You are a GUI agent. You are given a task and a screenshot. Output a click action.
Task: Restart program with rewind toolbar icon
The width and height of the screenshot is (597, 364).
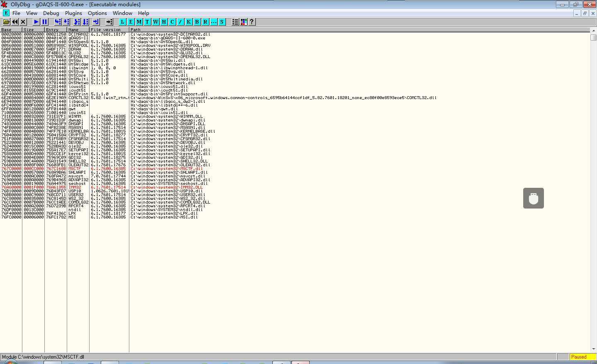tap(15, 22)
